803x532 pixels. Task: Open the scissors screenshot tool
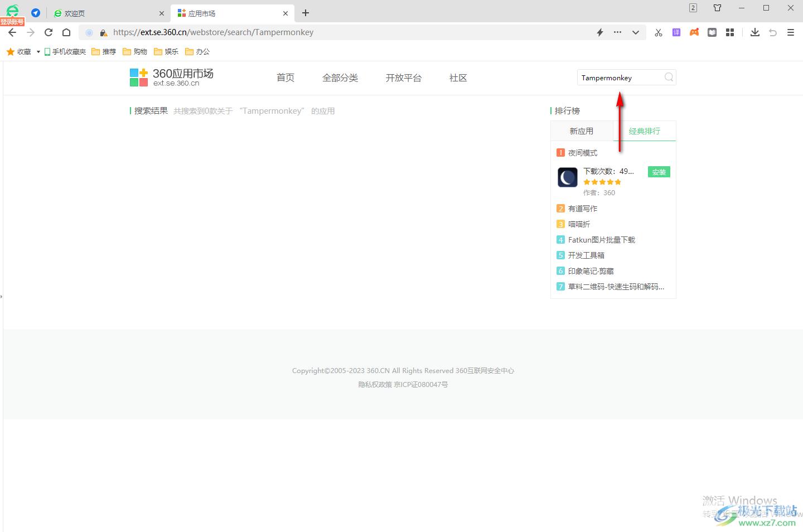pyautogui.click(x=659, y=32)
